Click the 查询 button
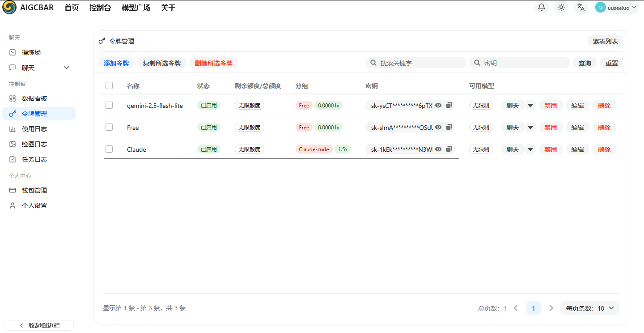This screenshot has height=333, width=644. 585,63
